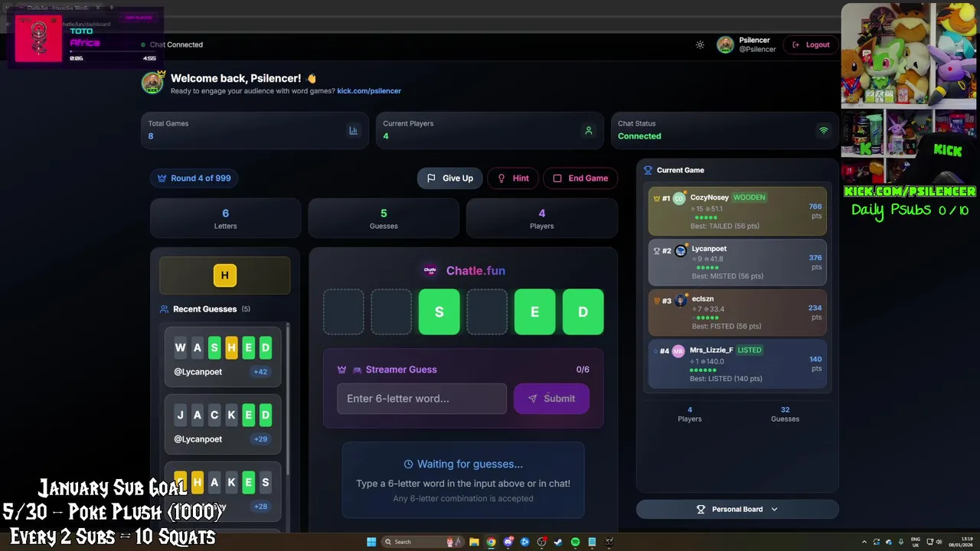Switch to Chrome on the taskbar
Viewport: 980px width, 551px height.
[x=491, y=542]
